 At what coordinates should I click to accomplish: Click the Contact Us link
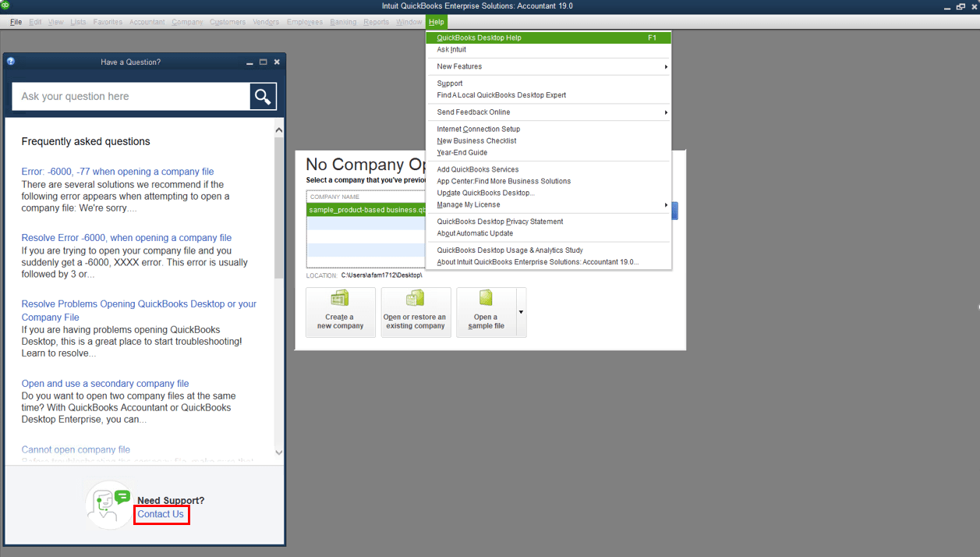point(161,514)
